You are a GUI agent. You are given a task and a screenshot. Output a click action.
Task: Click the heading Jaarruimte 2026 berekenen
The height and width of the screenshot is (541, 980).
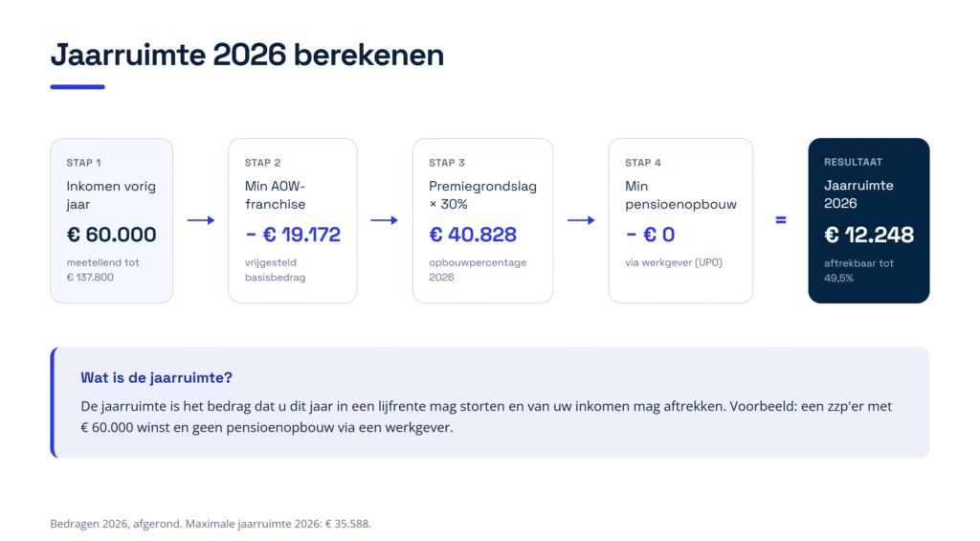click(x=248, y=55)
